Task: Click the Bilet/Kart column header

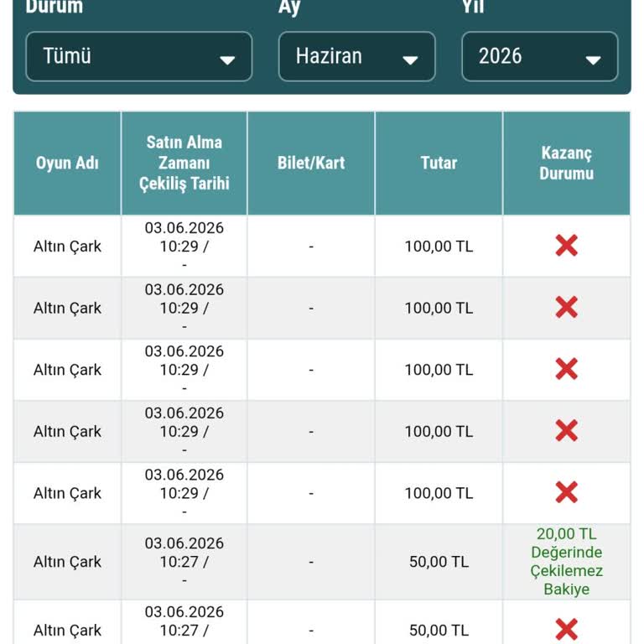Action: [x=311, y=163]
